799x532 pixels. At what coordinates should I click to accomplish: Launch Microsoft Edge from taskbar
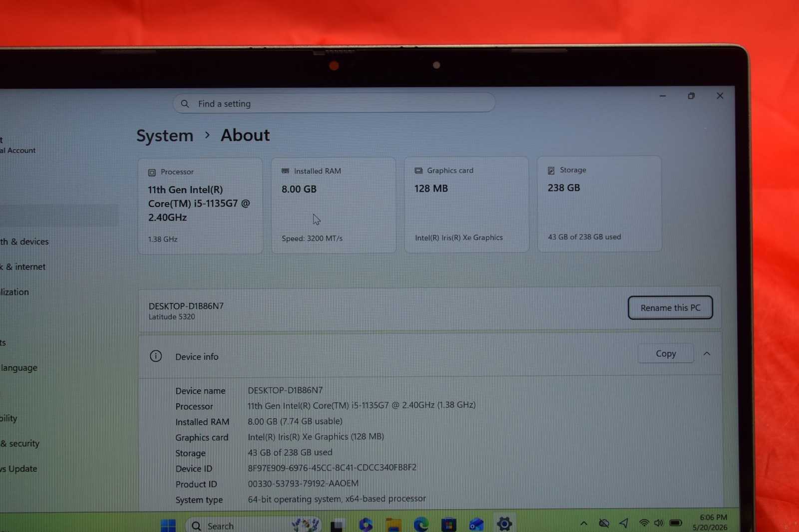421,525
